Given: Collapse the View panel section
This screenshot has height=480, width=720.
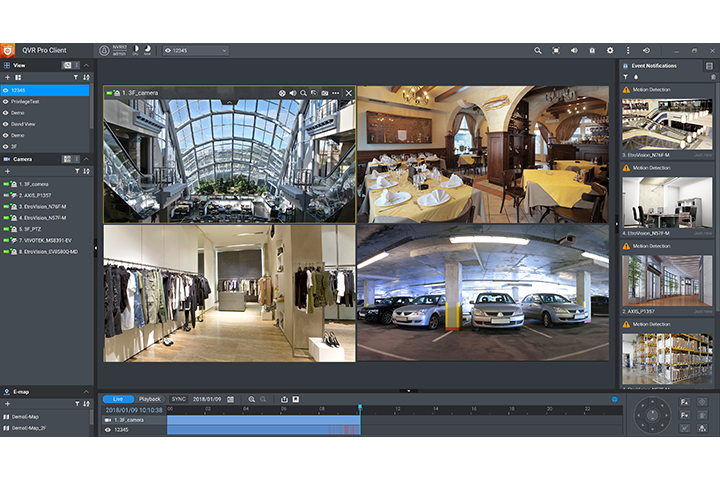Looking at the screenshot, I should click(x=86, y=65).
